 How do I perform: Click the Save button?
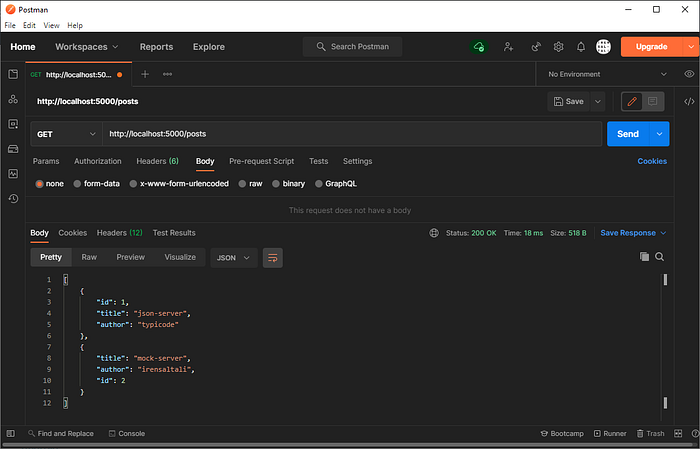[569, 101]
